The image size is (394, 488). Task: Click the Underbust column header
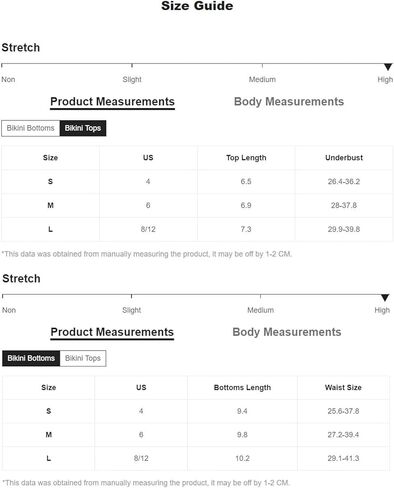point(344,158)
